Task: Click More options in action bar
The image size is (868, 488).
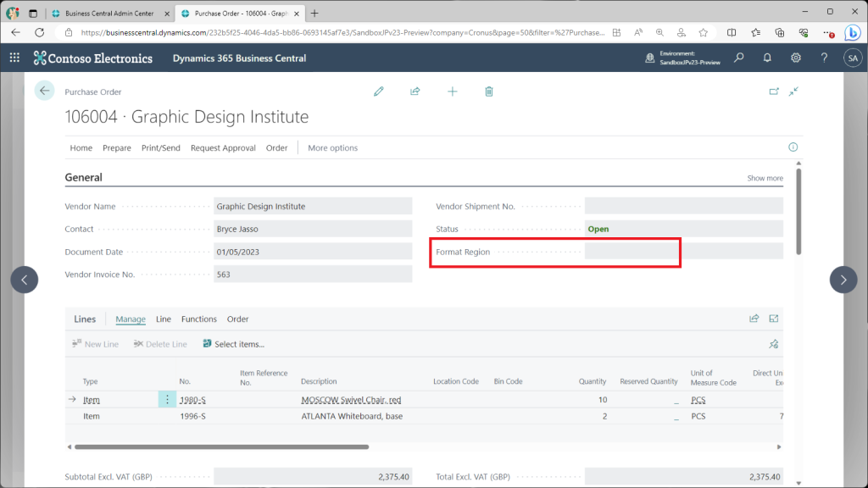Action: pos(332,147)
